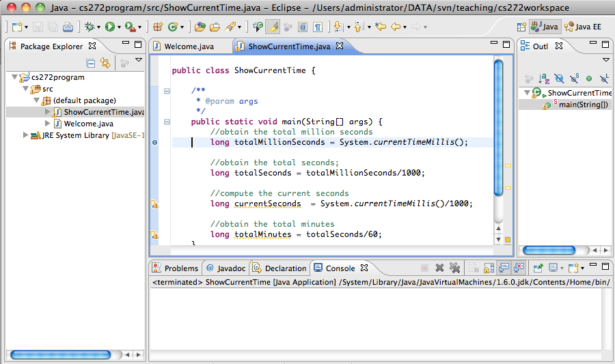This screenshot has width=615, height=364.
Task: Click the warning marker beside currentSeconds line
Action: click(x=154, y=204)
